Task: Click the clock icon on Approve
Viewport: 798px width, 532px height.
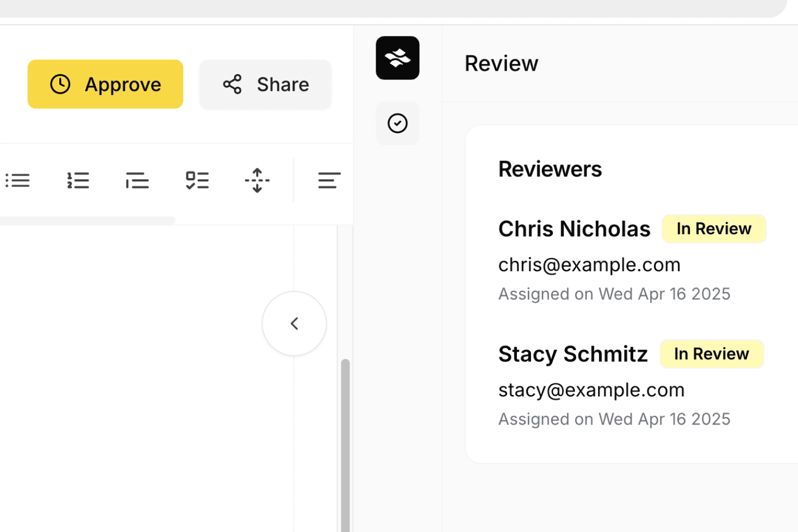Action: click(x=60, y=84)
